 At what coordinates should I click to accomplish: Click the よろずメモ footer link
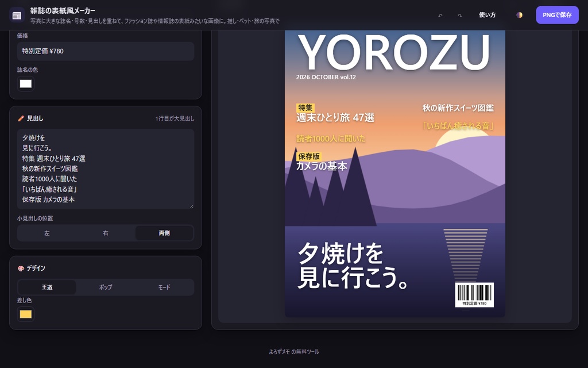pos(279,352)
